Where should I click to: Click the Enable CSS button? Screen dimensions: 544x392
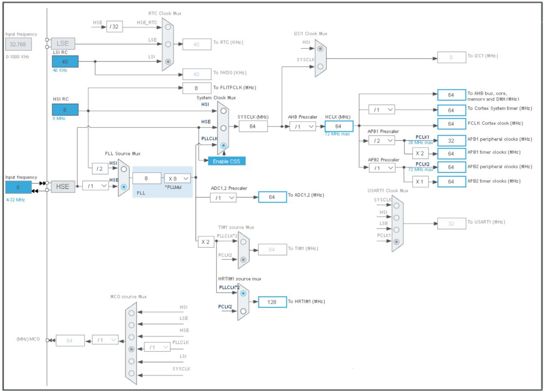click(x=227, y=161)
